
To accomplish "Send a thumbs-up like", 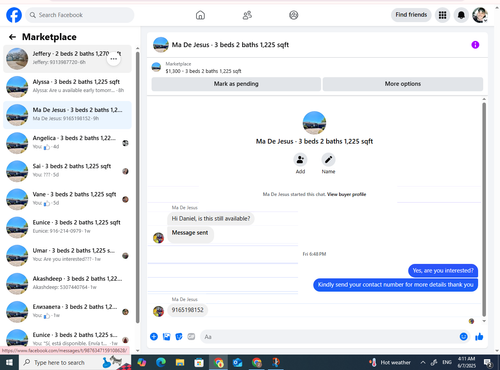I will pyautogui.click(x=479, y=337).
